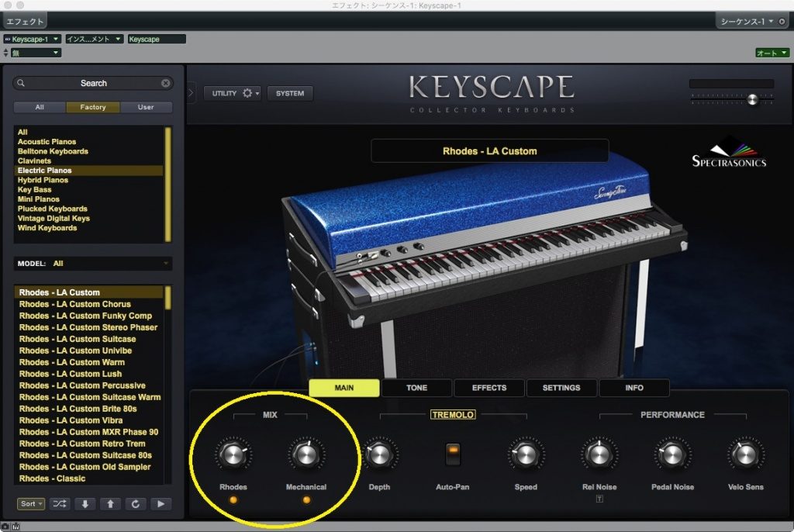Open the SETTINGS tab
794x532 pixels.
click(x=561, y=388)
